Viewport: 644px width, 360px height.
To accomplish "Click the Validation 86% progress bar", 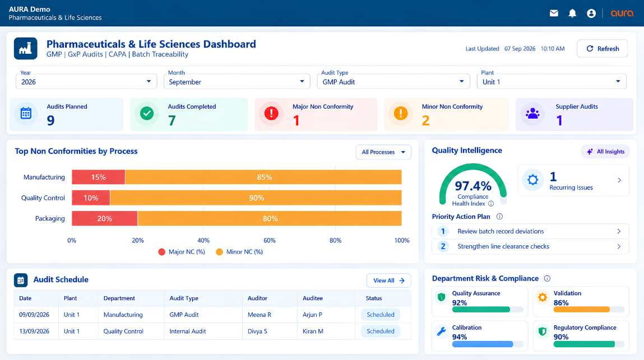I will click(x=589, y=310).
